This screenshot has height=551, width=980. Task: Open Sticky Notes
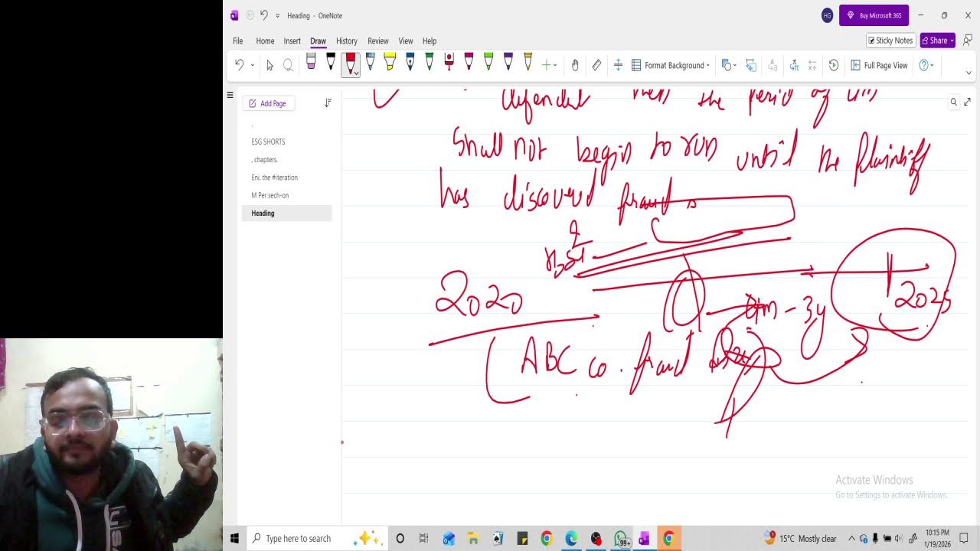[891, 41]
